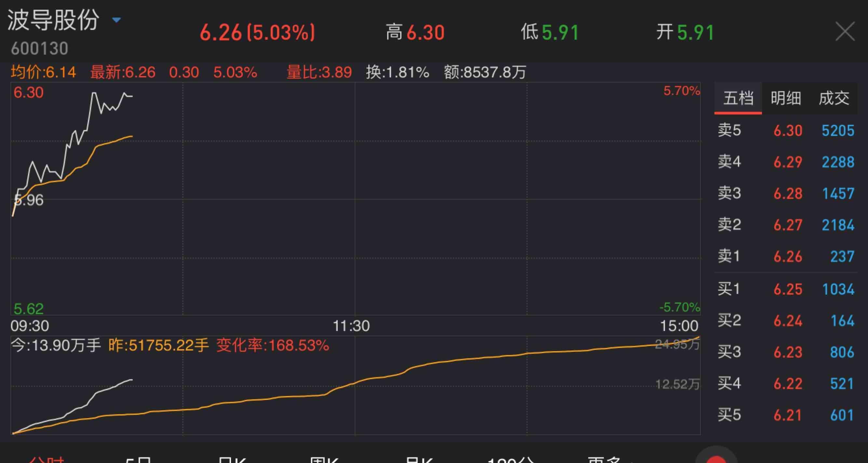Image resolution: width=868 pixels, height=463 pixels.
Task: Tap the 低 5.91 low price value
Action: click(x=549, y=33)
